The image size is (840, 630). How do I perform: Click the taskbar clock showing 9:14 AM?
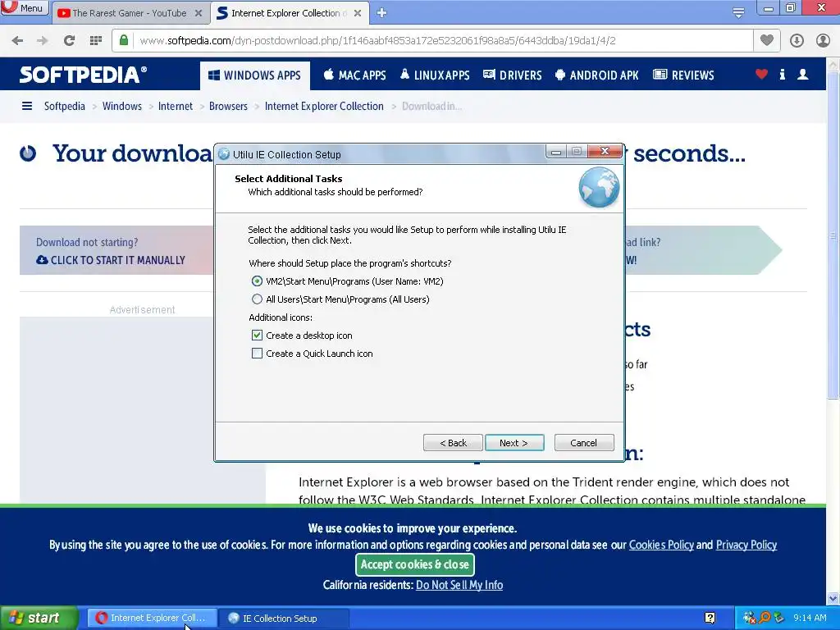810,619
